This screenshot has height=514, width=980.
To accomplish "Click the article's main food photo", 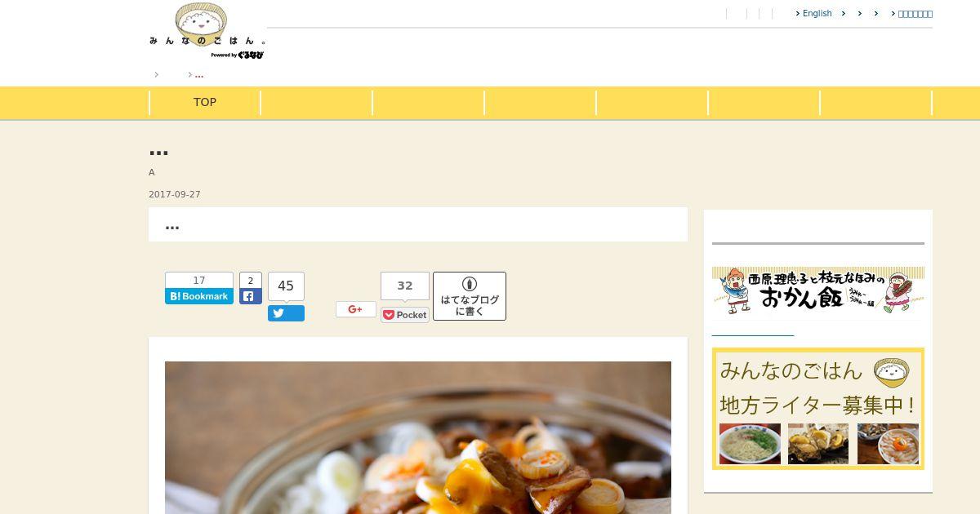I will [x=418, y=437].
